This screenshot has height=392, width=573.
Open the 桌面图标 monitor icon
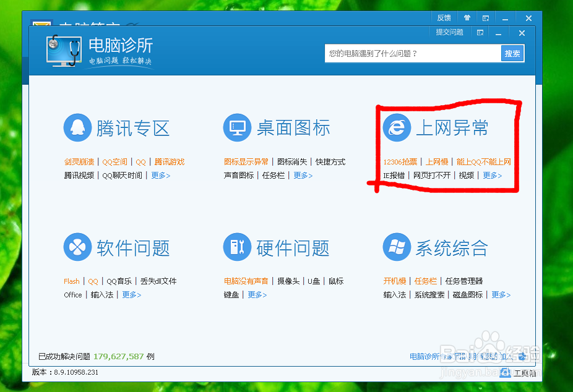pos(237,128)
